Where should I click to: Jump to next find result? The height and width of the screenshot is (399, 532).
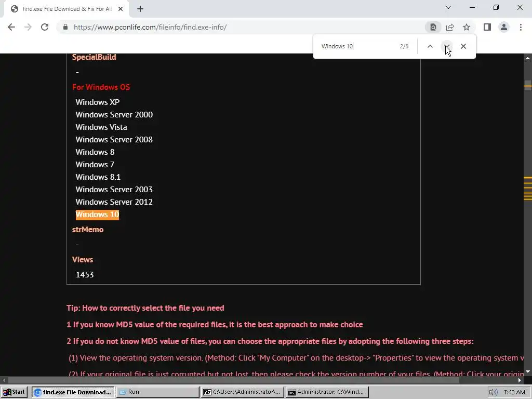pos(447,46)
